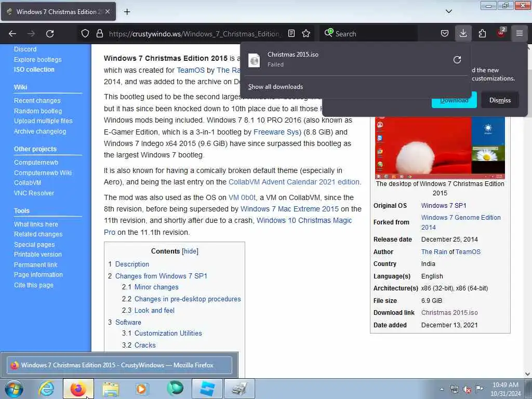The image size is (532, 399).
Task: Select Christmas 2015.iso download entry
Action: coord(355,60)
